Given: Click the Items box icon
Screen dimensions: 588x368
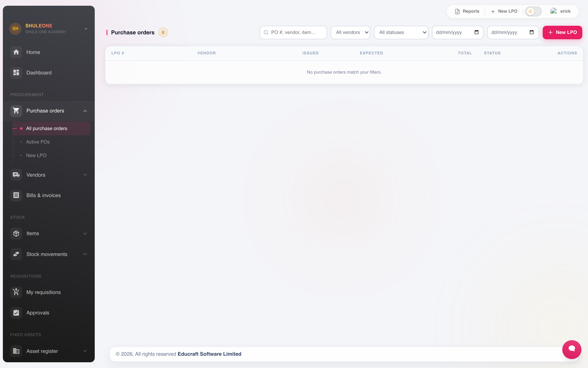Looking at the screenshot, I should pyautogui.click(x=16, y=233).
